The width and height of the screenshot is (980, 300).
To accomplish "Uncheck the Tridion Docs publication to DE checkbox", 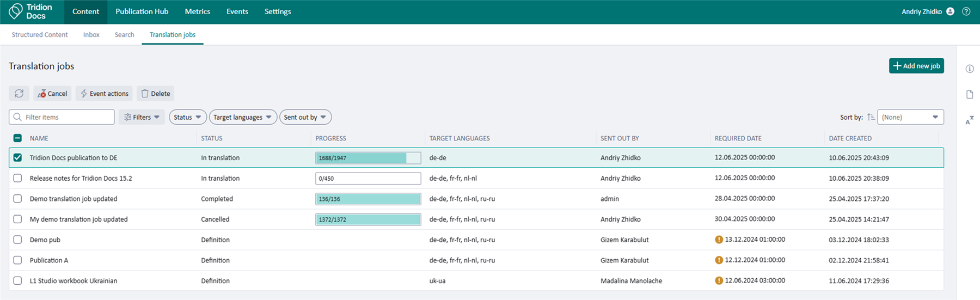I will 17,158.
